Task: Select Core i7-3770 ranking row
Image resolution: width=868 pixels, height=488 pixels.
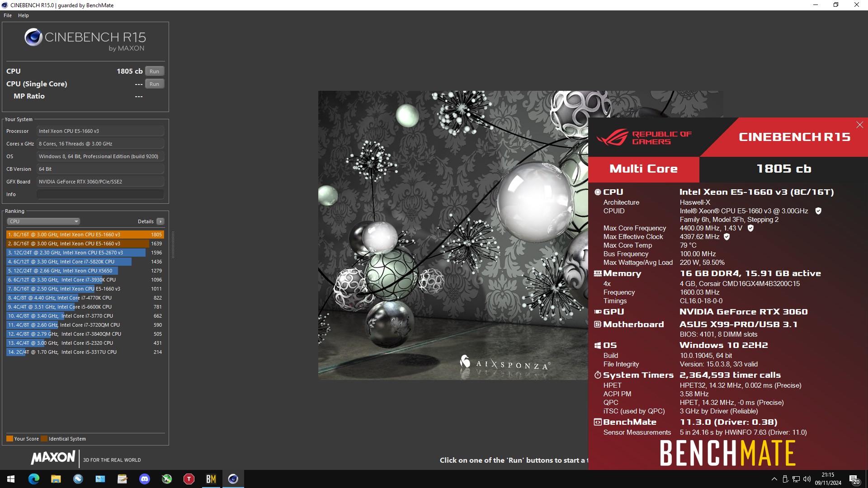Action: pos(85,316)
